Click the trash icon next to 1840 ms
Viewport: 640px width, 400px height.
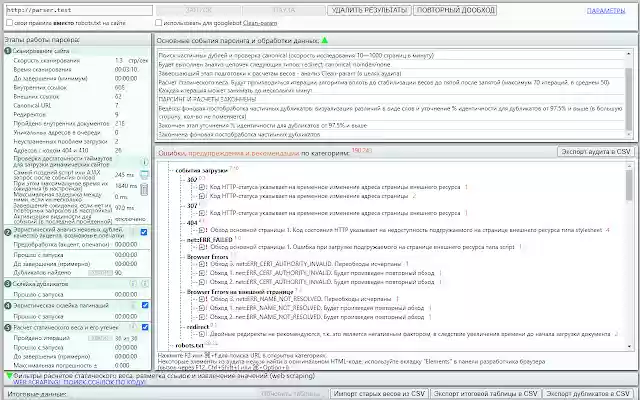tap(144, 189)
